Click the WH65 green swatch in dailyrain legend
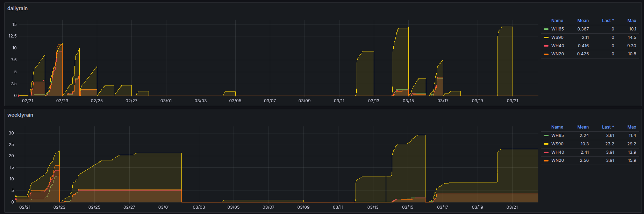644x214 pixels. click(546, 29)
